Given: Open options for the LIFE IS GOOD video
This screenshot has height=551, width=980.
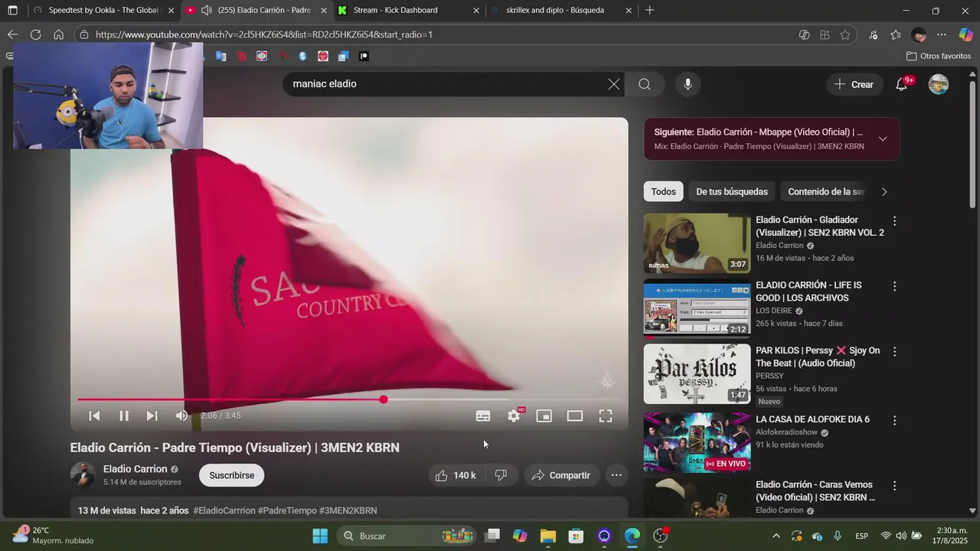Looking at the screenshot, I should pos(894,286).
